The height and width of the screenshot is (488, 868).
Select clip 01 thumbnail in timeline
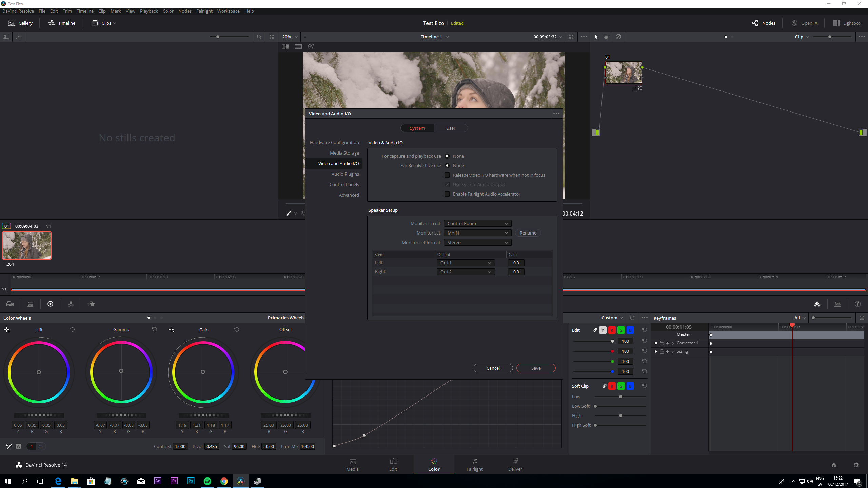tap(27, 245)
